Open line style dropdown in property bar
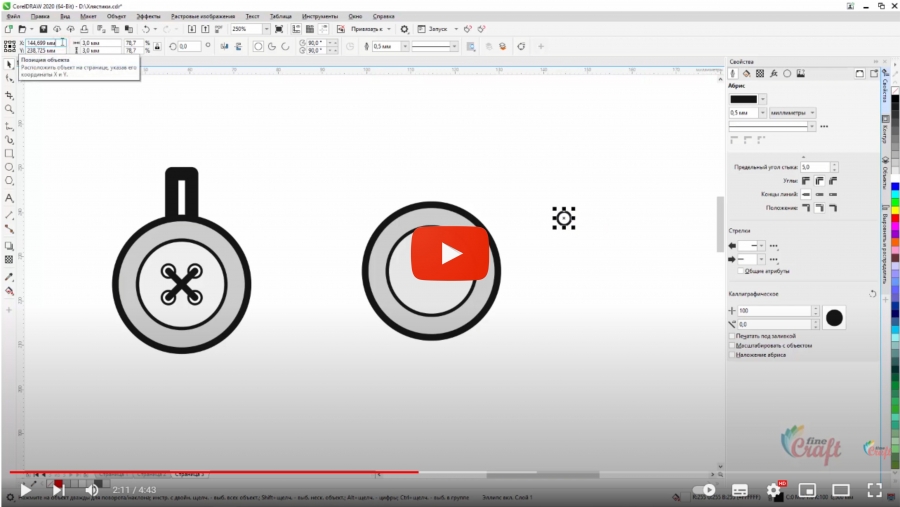This screenshot has width=900, height=507. (x=454, y=47)
